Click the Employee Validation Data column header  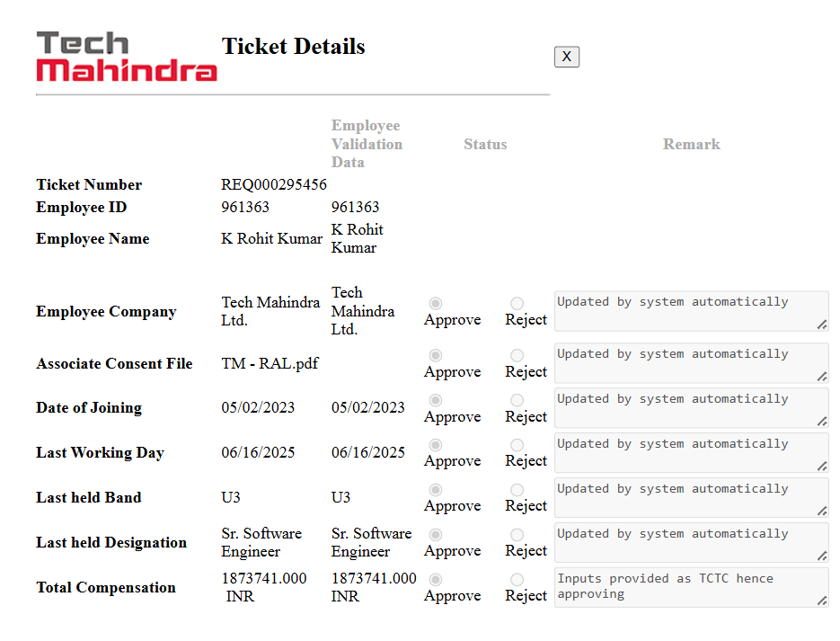(367, 144)
